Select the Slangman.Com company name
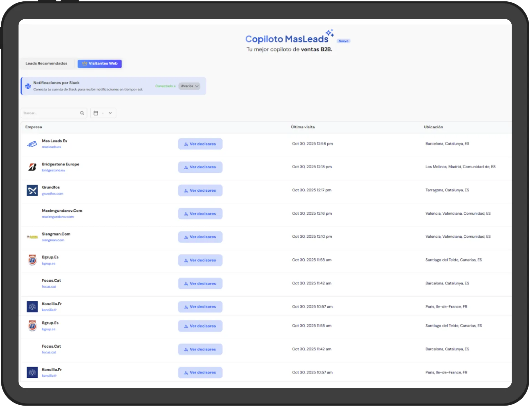The image size is (532, 408). coord(56,234)
